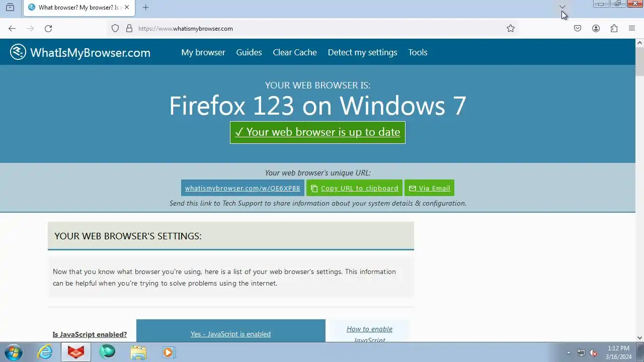The width and height of the screenshot is (644, 362).
Task: Click the WhatIsMyBrowser.com logo
Action: point(80,52)
